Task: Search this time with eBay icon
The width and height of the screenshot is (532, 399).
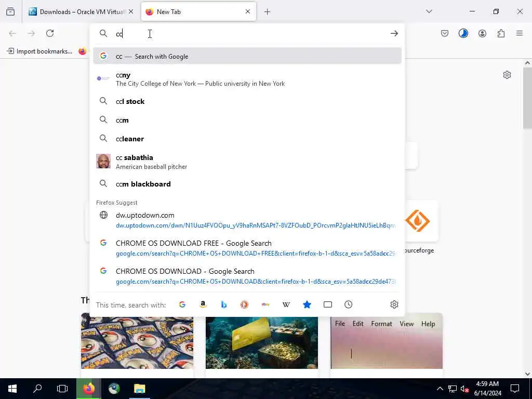Action: (265, 304)
